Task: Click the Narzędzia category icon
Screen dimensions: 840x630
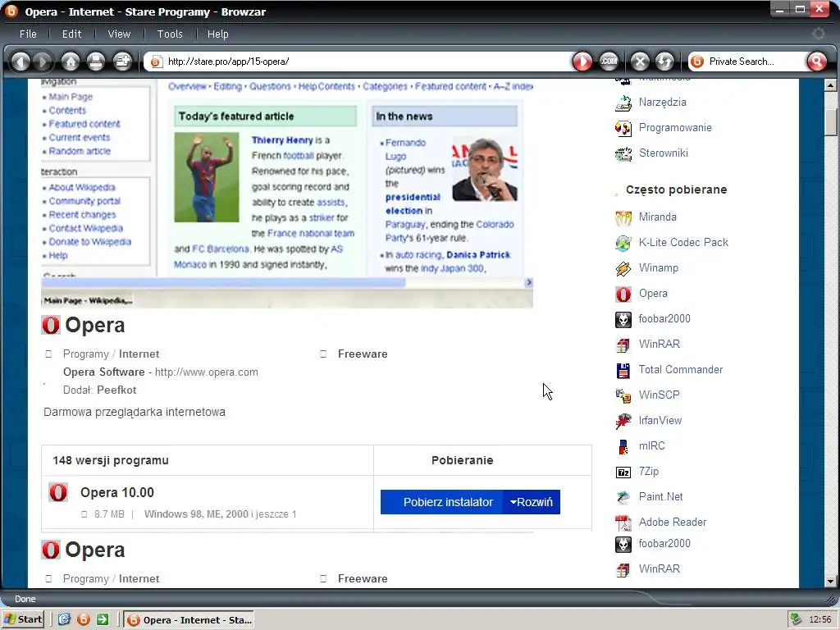Action: 623,103
